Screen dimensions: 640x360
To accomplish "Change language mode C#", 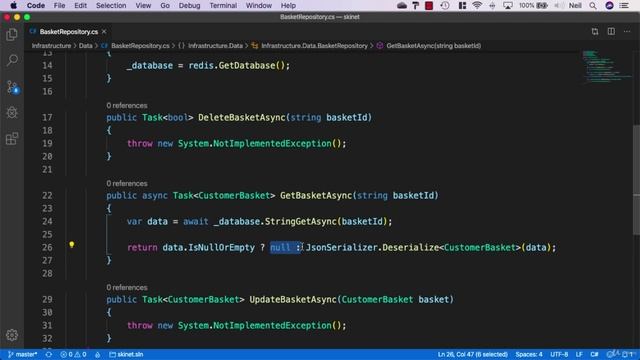I will [x=594, y=354].
